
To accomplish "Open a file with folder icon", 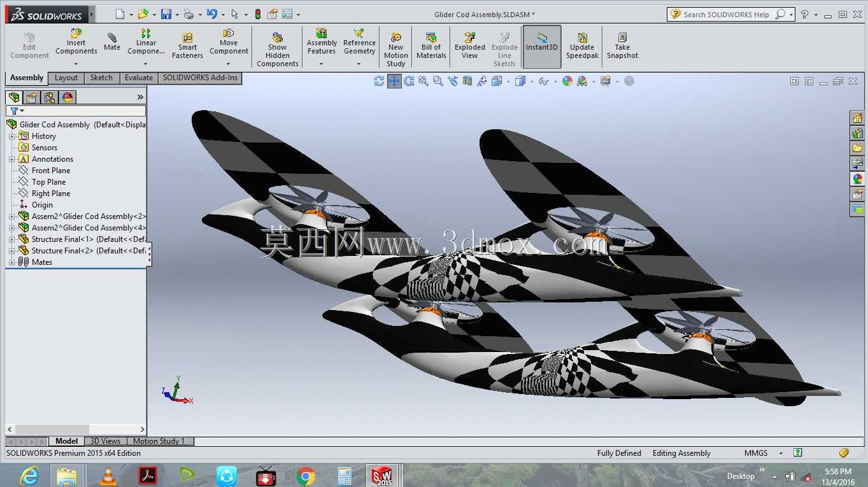I will 143,14.
